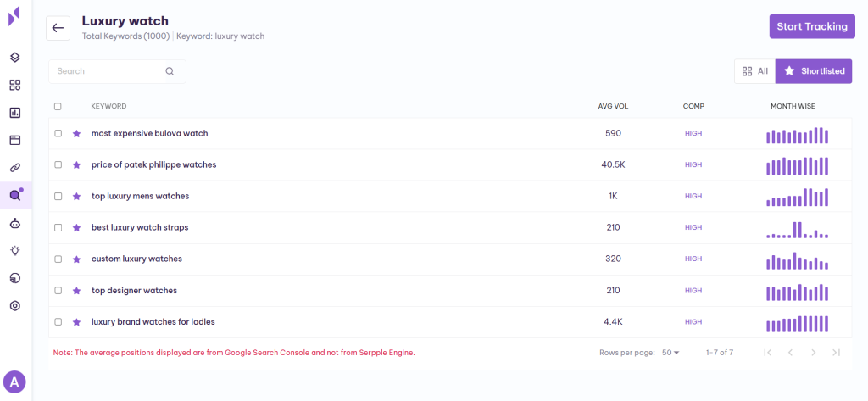Unstar luxury brand watches for ladies keyword

[77, 322]
